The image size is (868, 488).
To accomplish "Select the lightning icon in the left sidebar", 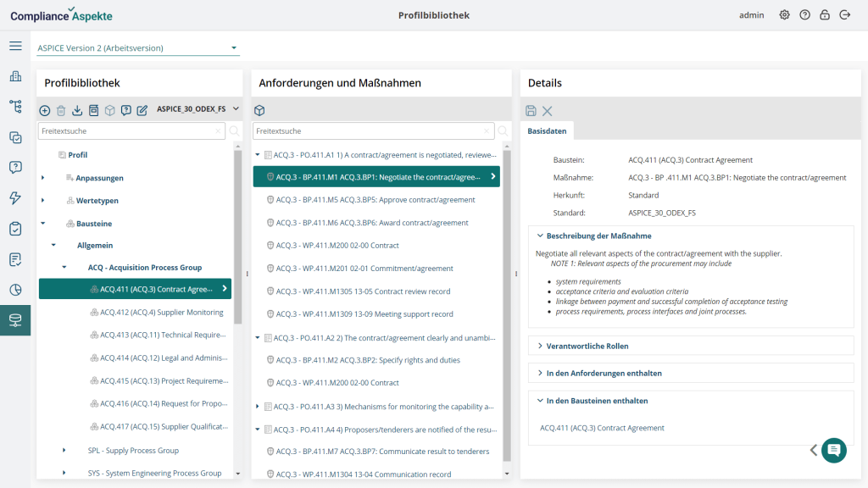I will pos(15,197).
